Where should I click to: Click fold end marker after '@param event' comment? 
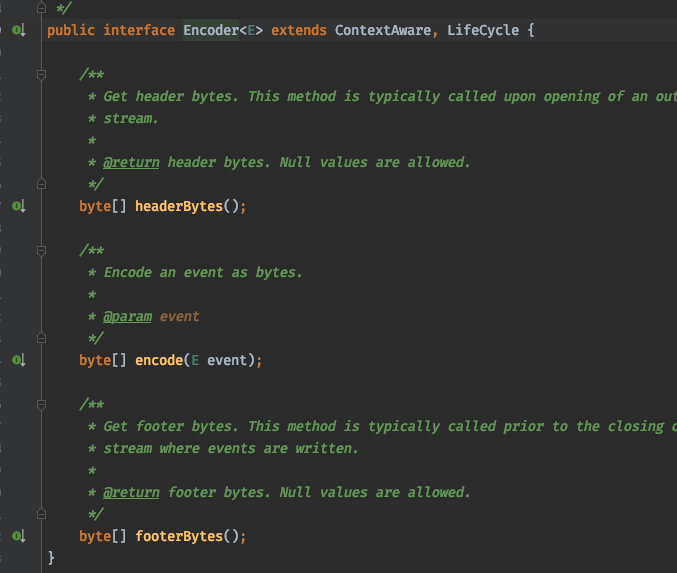pyautogui.click(x=41, y=338)
